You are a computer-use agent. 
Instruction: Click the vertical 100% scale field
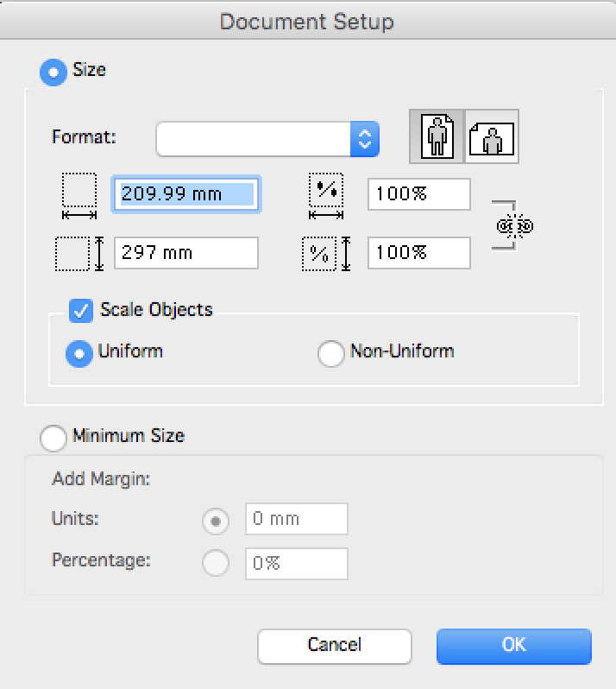[x=419, y=253]
